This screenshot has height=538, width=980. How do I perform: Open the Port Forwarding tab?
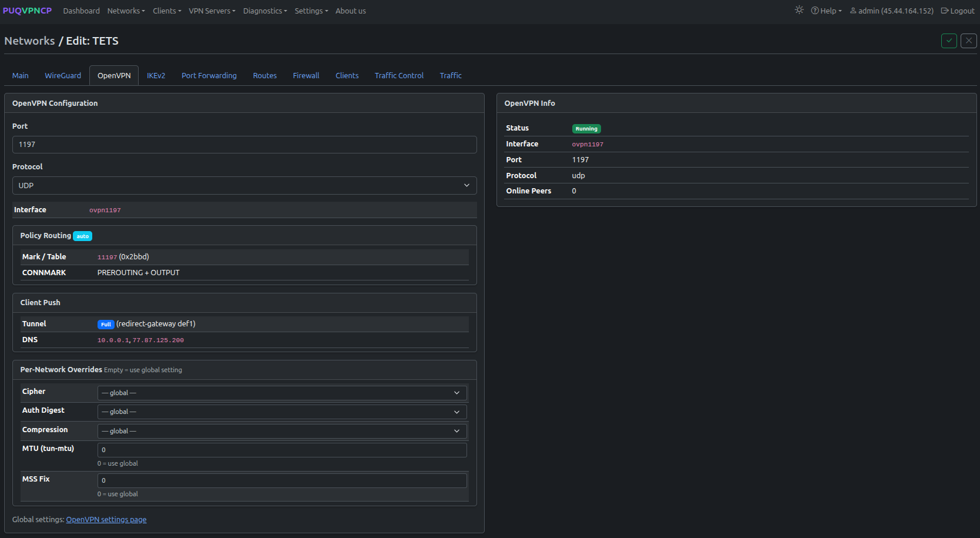pos(209,75)
